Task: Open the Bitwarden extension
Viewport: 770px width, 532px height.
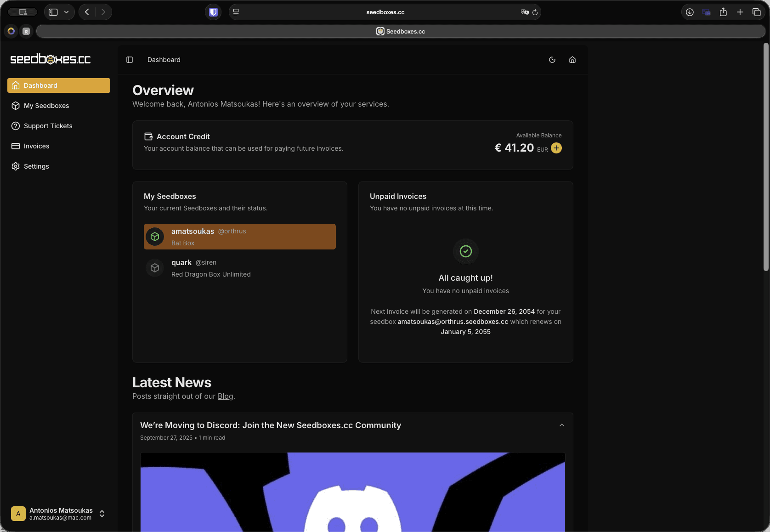Action: (213, 12)
